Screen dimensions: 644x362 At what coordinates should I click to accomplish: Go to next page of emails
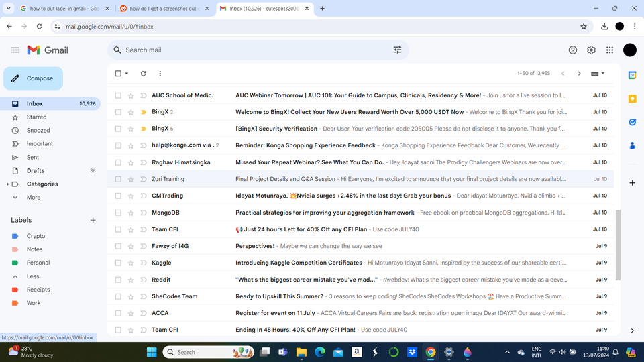(579, 74)
